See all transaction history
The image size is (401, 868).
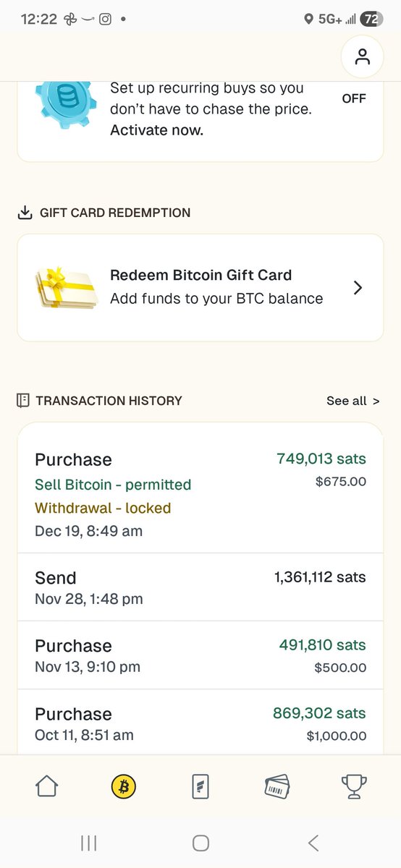pos(353,401)
